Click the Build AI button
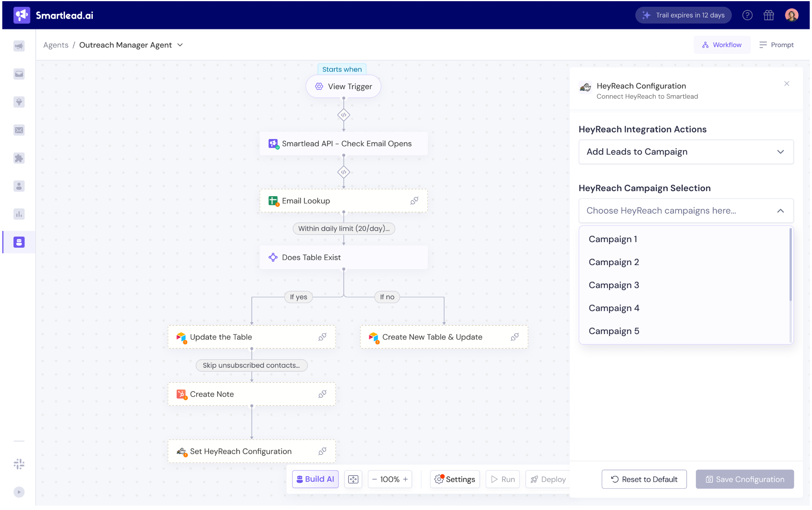Screen dimensions: 812x510 tap(315, 479)
